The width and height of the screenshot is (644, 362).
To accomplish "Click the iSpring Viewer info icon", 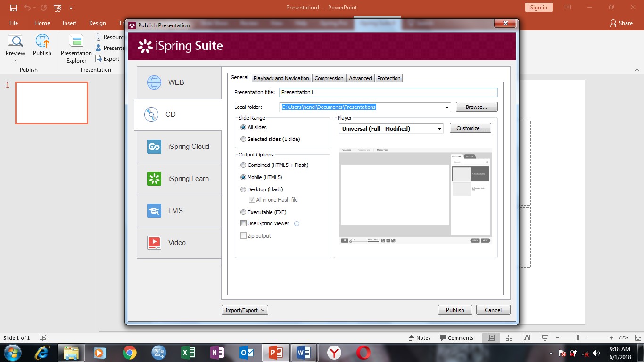I will (297, 224).
